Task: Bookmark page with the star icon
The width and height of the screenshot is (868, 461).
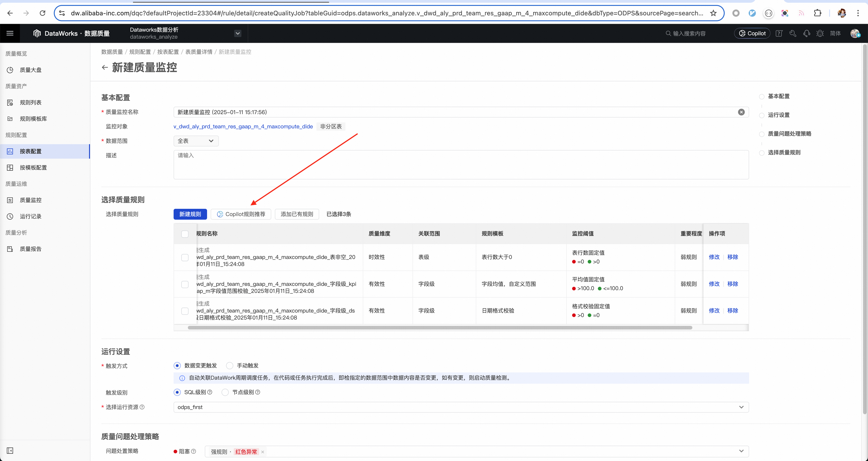Action: tap(713, 13)
